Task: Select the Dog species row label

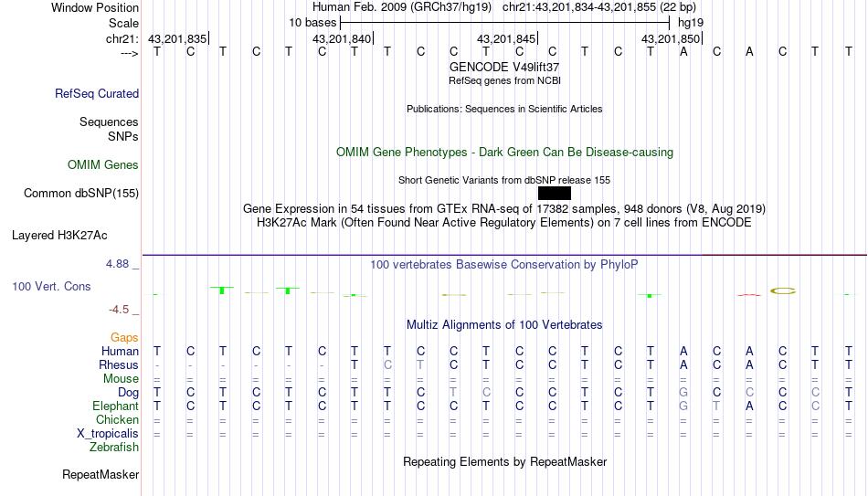Action: pos(128,393)
